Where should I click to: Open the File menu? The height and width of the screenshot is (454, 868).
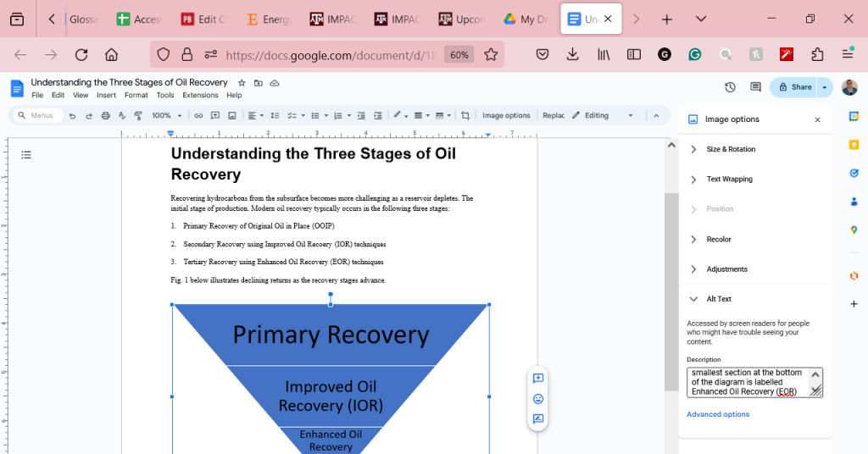click(x=37, y=95)
